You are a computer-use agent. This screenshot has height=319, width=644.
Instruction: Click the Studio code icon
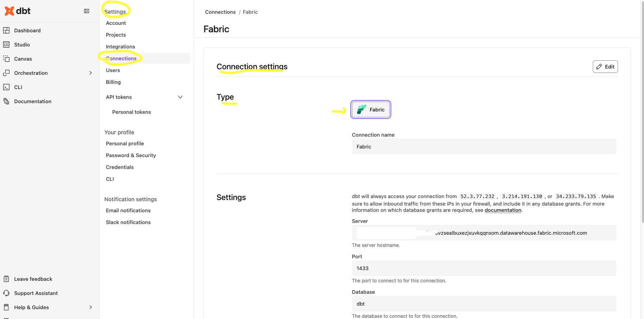(x=6, y=45)
